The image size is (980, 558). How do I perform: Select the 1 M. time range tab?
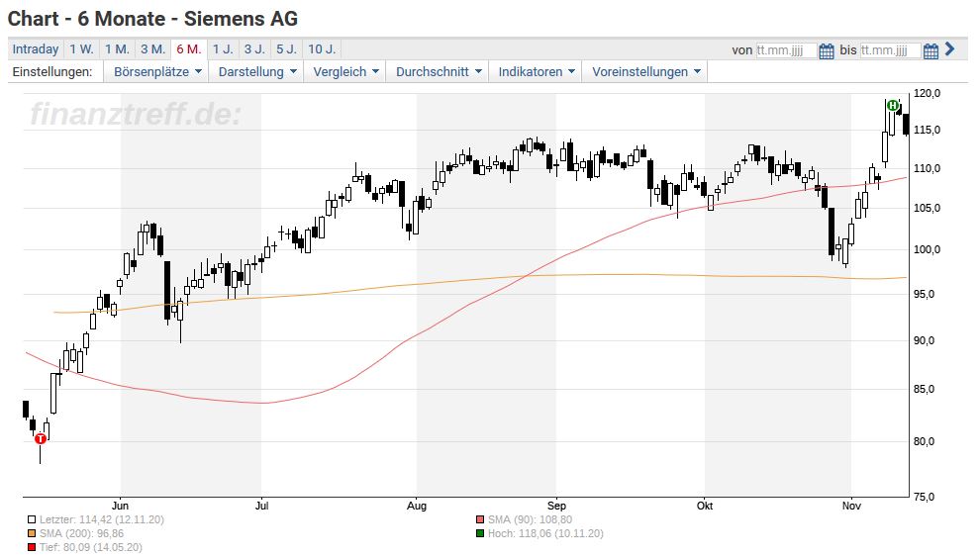(117, 49)
